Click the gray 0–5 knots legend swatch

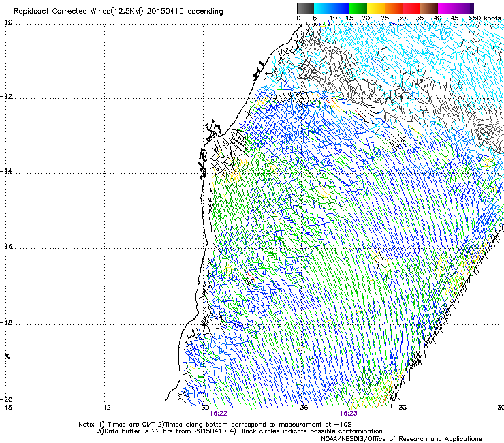tap(305, 8)
